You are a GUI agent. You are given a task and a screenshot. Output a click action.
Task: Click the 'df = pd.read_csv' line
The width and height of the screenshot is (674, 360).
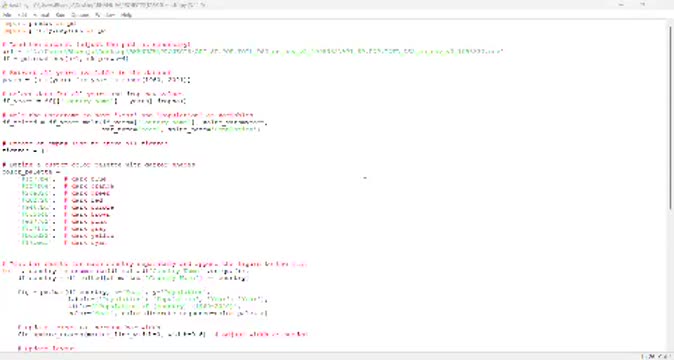pyautogui.click(x=65, y=58)
